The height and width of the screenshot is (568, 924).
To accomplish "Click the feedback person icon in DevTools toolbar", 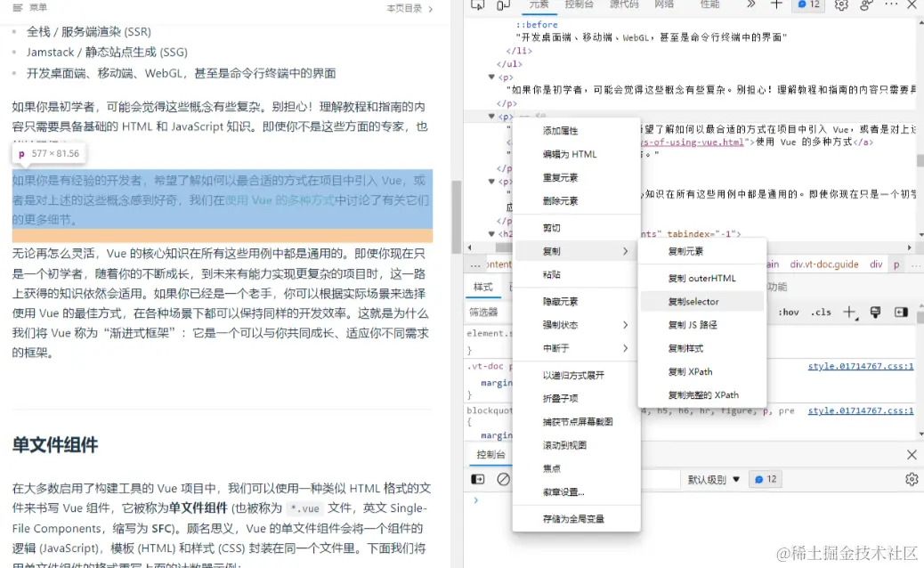I will click(x=865, y=4).
